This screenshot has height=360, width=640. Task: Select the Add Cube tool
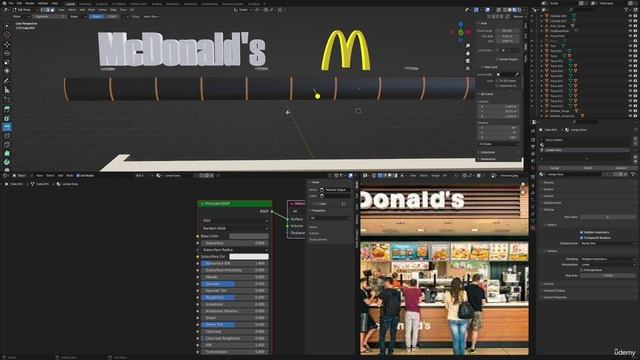point(7,99)
